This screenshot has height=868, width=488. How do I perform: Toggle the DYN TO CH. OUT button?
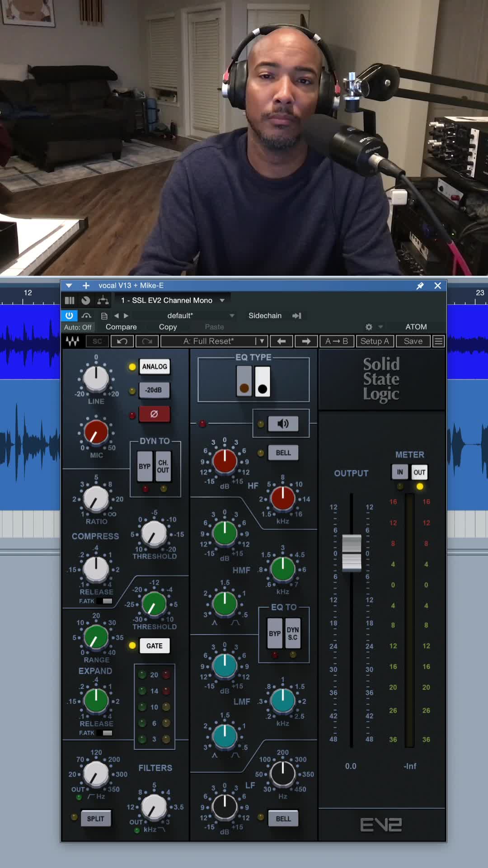pyautogui.click(x=163, y=467)
